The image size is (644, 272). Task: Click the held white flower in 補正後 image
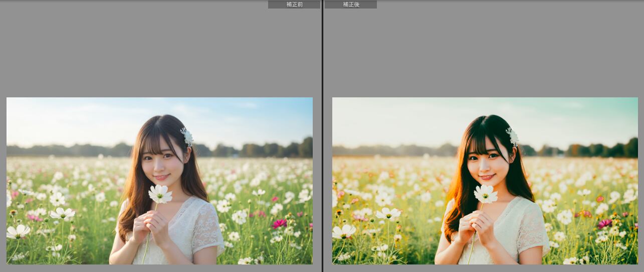point(486,194)
